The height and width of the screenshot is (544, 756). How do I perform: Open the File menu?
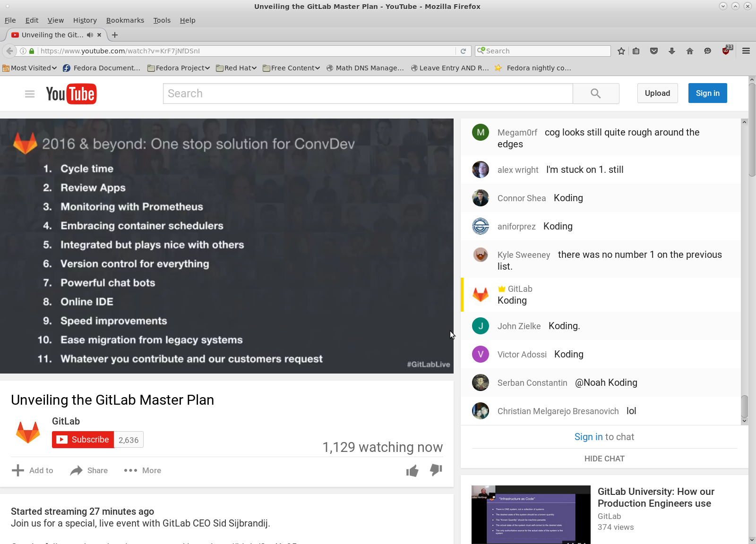tap(10, 20)
